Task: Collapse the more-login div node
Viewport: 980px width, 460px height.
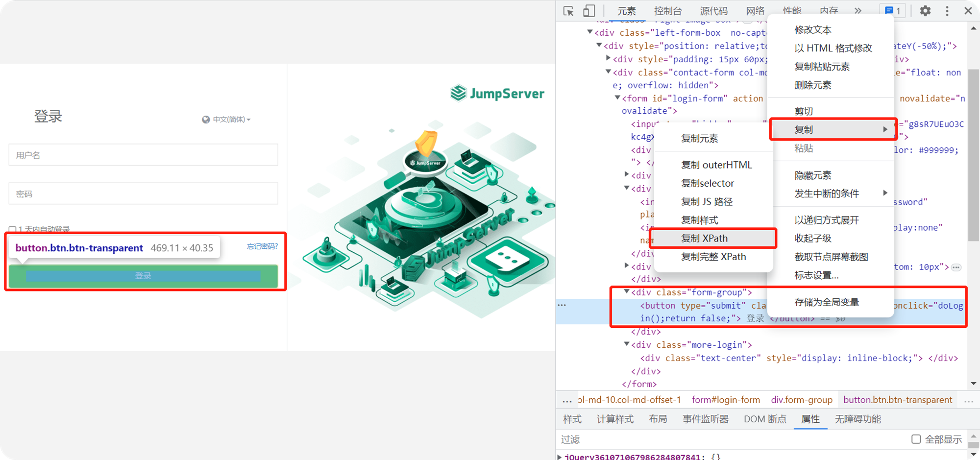Action: [626, 344]
